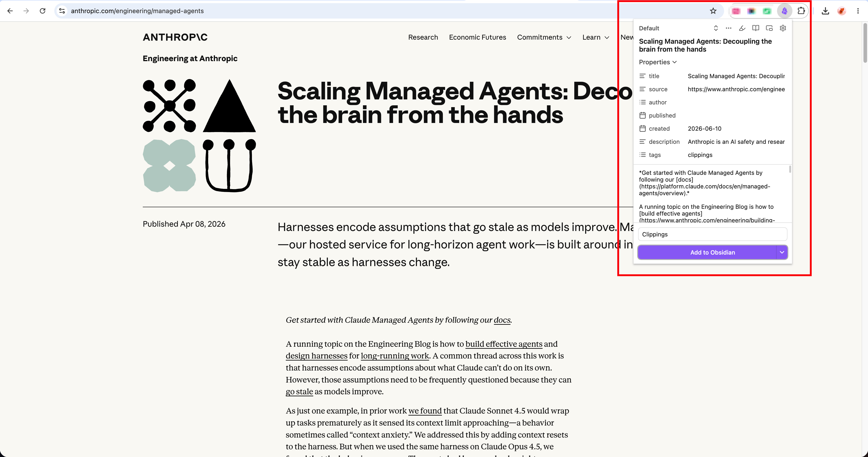Open the Extensions puzzle menu
This screenshot has width=868, height=457.
coord(801,11)
